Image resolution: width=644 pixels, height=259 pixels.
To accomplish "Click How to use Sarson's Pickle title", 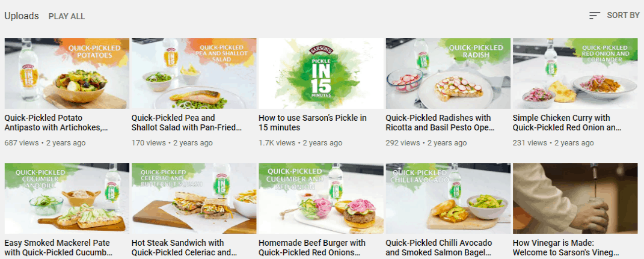I will 313,123.
